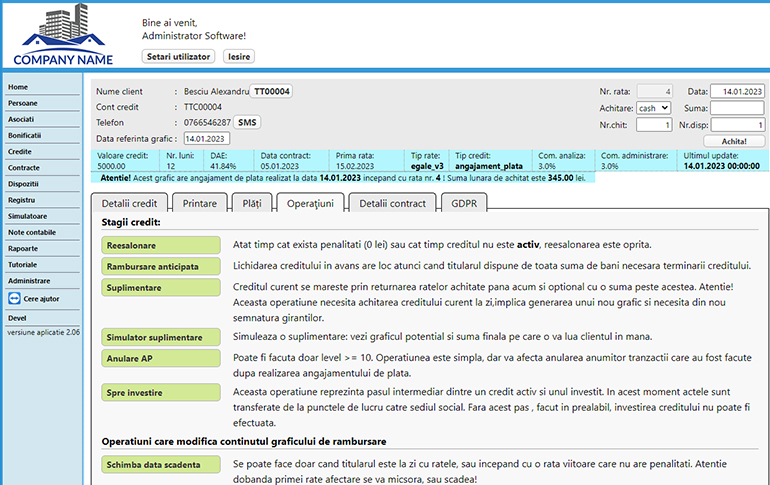770x485 pixels.
Task: Open the Achitare cash dropdown
Action: click(654, 108)
